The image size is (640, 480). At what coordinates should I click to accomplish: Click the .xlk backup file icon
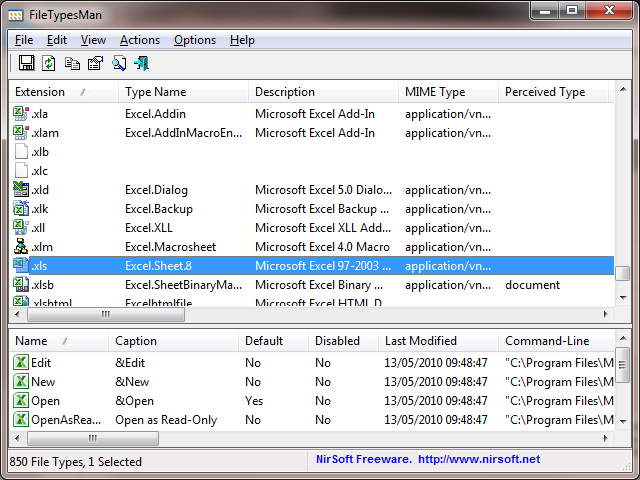coord(21,209)
